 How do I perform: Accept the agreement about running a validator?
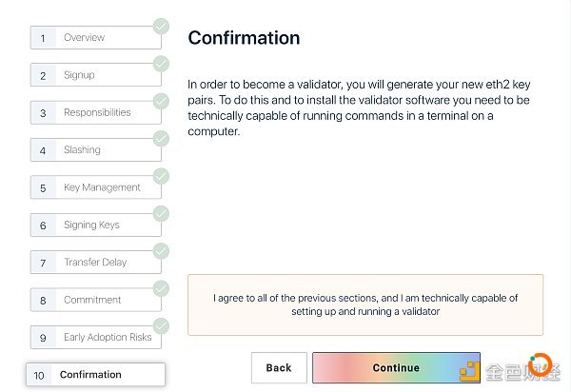pos(365,304)
